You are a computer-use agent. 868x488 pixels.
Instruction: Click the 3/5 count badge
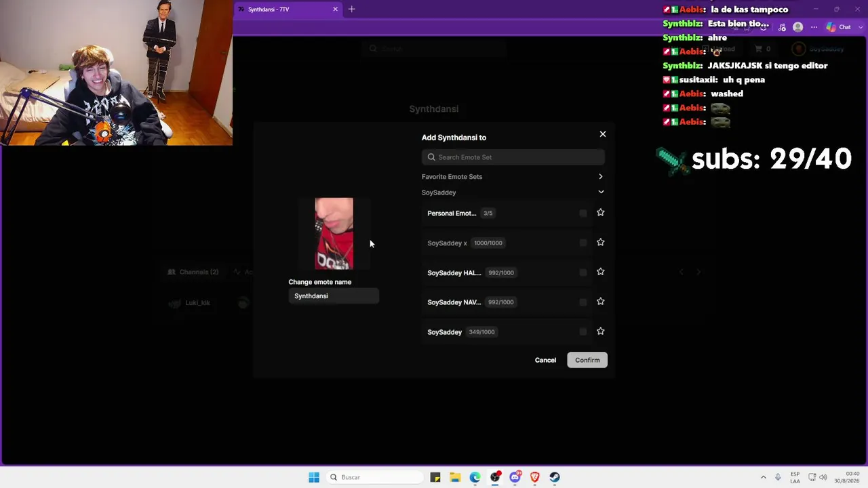point(488,213)
